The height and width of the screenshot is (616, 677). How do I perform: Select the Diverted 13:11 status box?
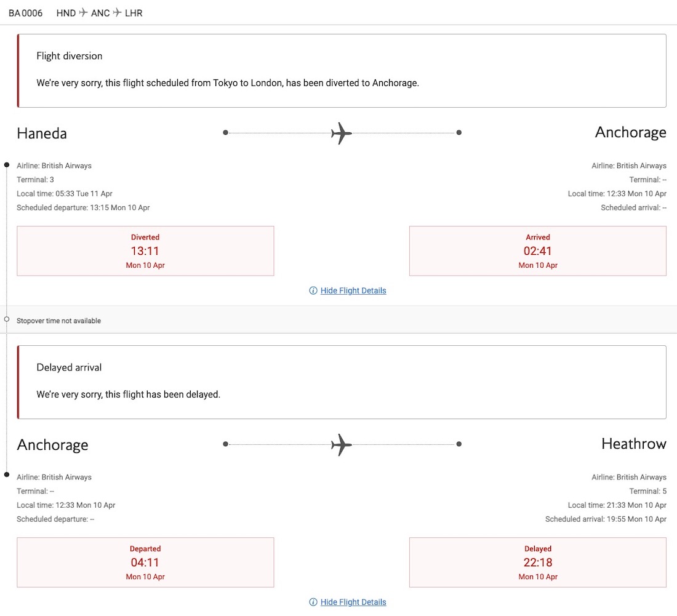145,251
